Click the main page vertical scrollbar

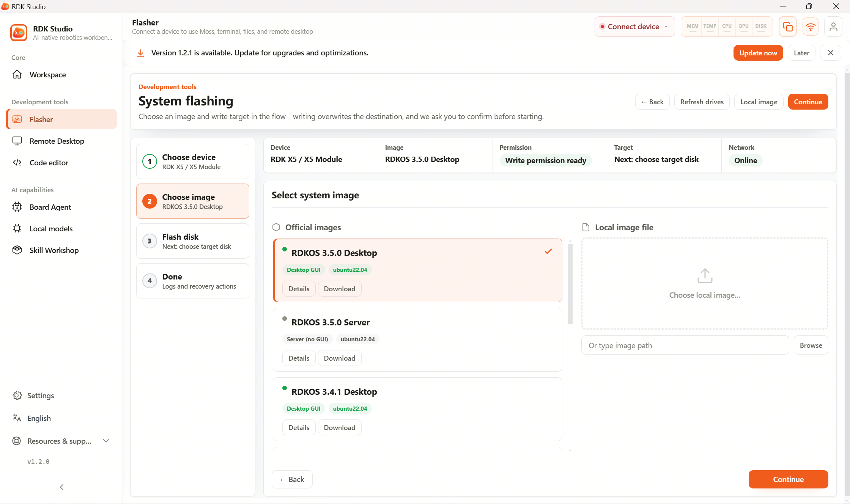pyautogui.click(x=847, y=284)
